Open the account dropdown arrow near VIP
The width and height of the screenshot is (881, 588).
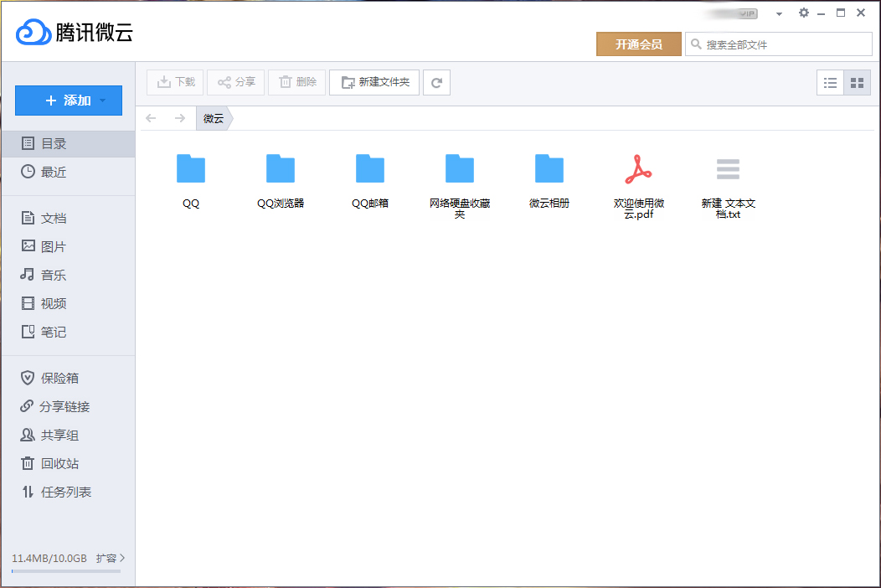(778, 13)
